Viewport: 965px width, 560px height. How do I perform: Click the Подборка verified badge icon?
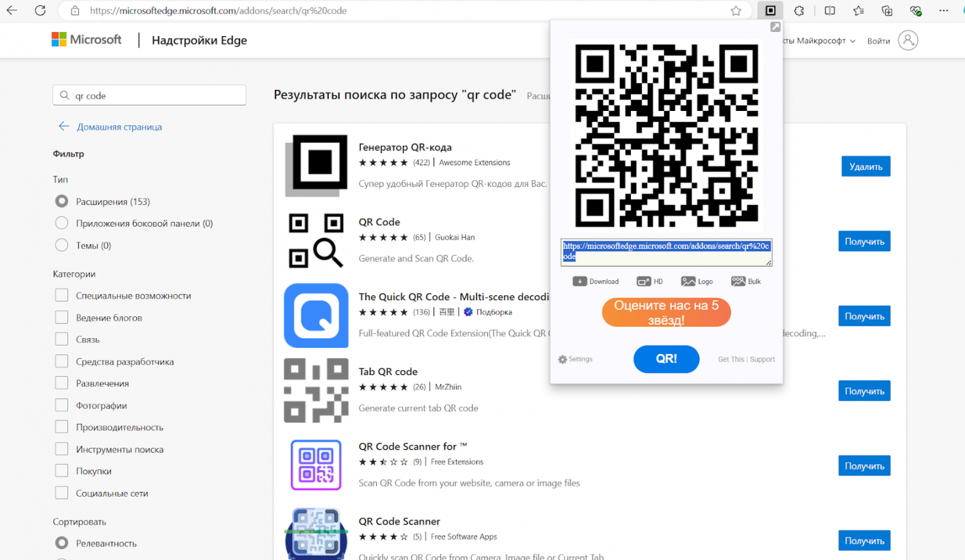click(468, 312)
